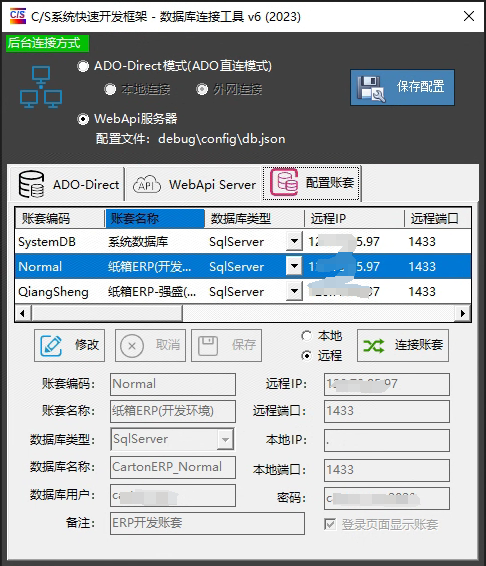Click the 账套名称 field 纸箱ERP(开发环境)

click(x=173, y=411)
